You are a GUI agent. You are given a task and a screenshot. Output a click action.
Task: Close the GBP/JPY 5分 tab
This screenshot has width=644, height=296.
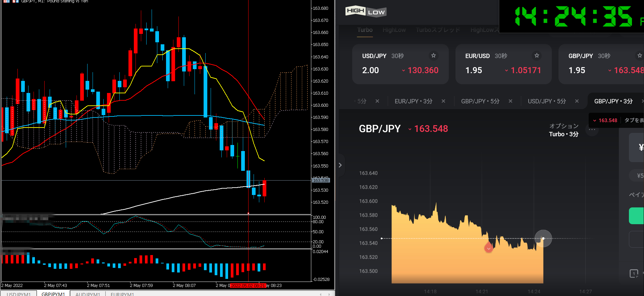(510, 101)
